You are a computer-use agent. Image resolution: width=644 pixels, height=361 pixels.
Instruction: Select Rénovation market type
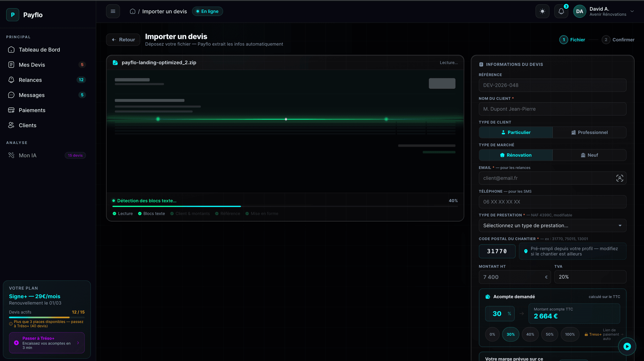tap(516, 155)
